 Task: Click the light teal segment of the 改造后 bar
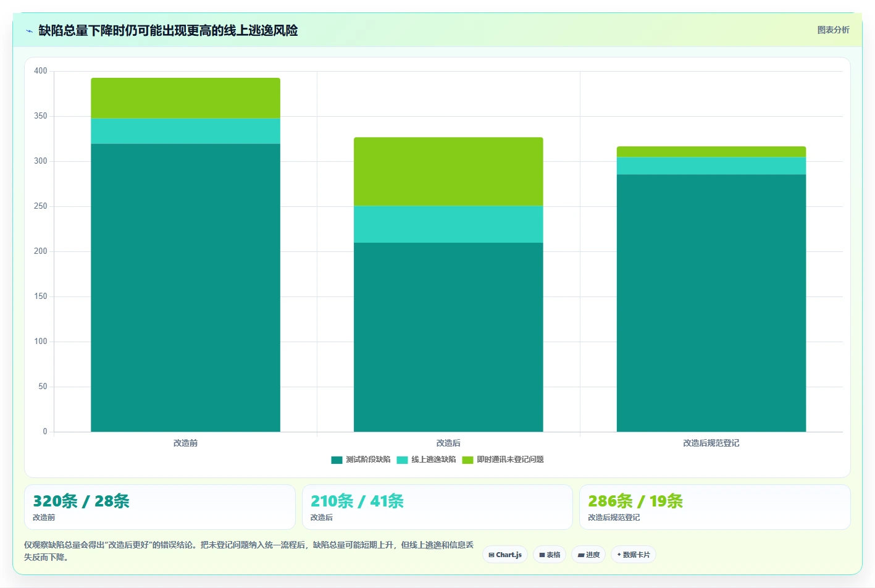448,224
